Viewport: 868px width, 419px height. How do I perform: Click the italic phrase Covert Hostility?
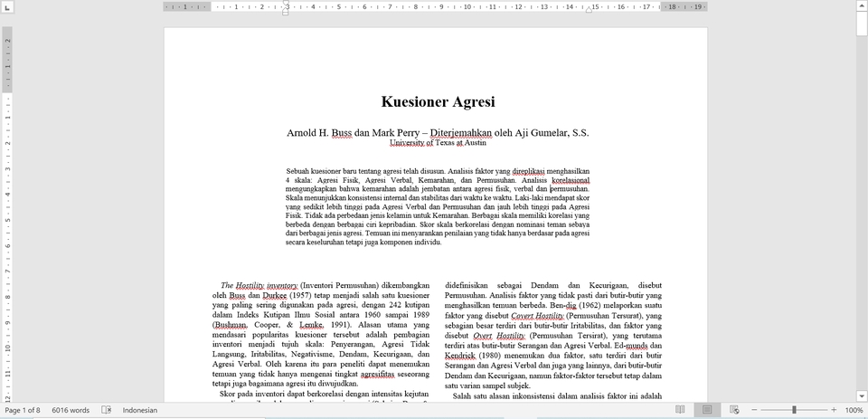click(x=537, y=316)
